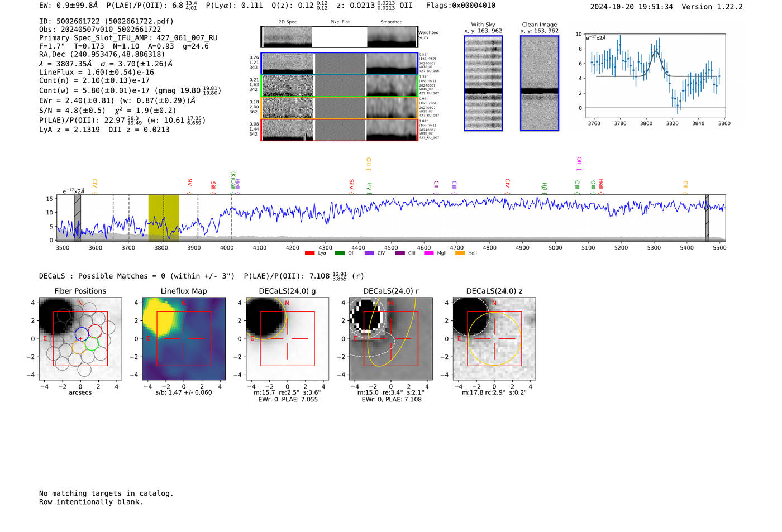Open the DECaLS(24.0) z image
The width and height of the screenshot is (782, 532).
tap(494, 339)
